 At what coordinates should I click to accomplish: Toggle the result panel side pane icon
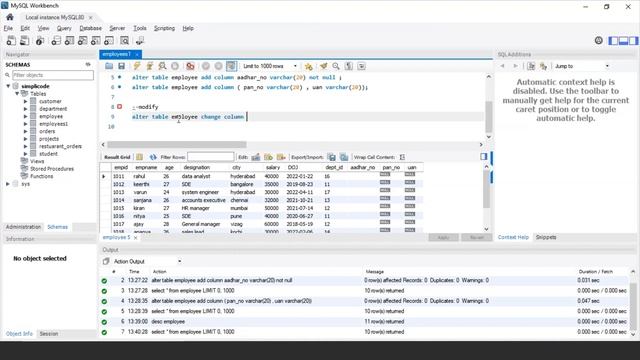click(484, 157)
